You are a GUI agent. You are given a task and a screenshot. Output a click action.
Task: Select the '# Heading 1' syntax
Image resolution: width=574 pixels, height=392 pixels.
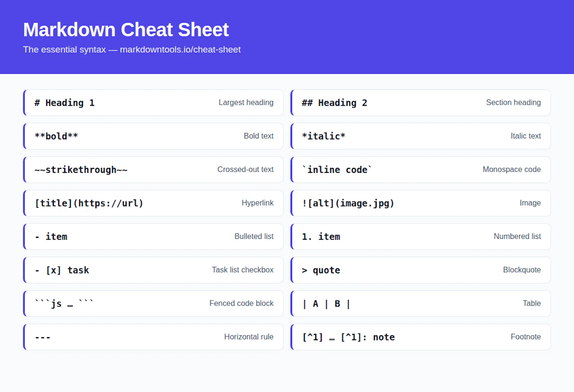coord(65,103)
